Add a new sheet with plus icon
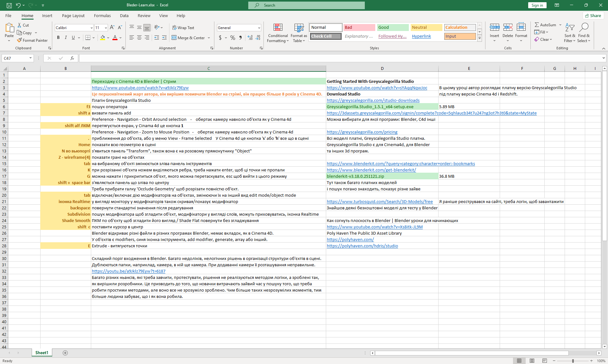 tap(65, 353)
